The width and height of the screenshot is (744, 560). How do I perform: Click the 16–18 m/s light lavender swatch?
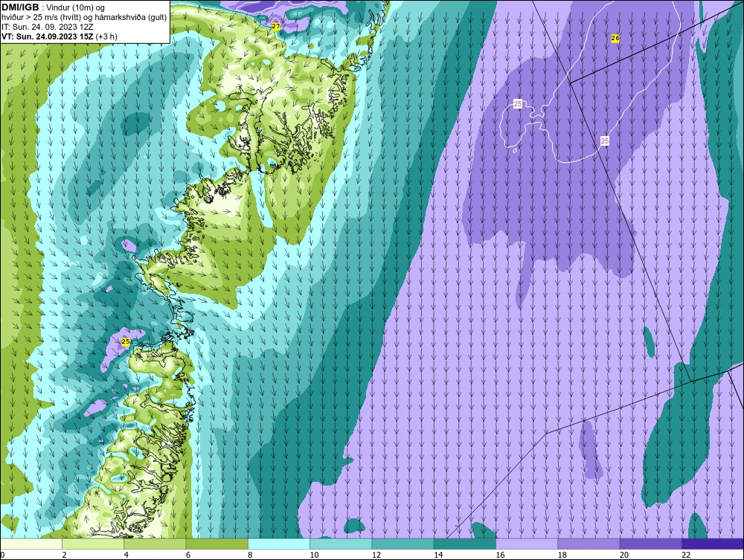(x=527, y=544)
